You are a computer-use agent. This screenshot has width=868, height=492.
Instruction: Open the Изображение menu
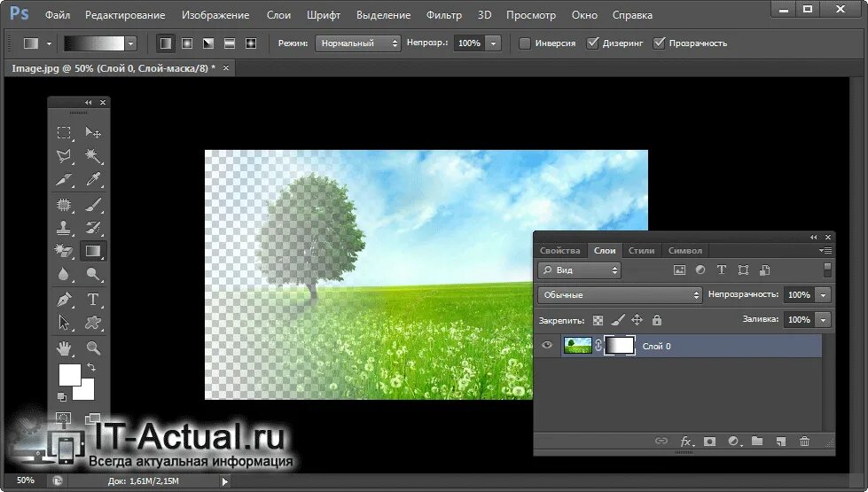click(x=215, y=15)
